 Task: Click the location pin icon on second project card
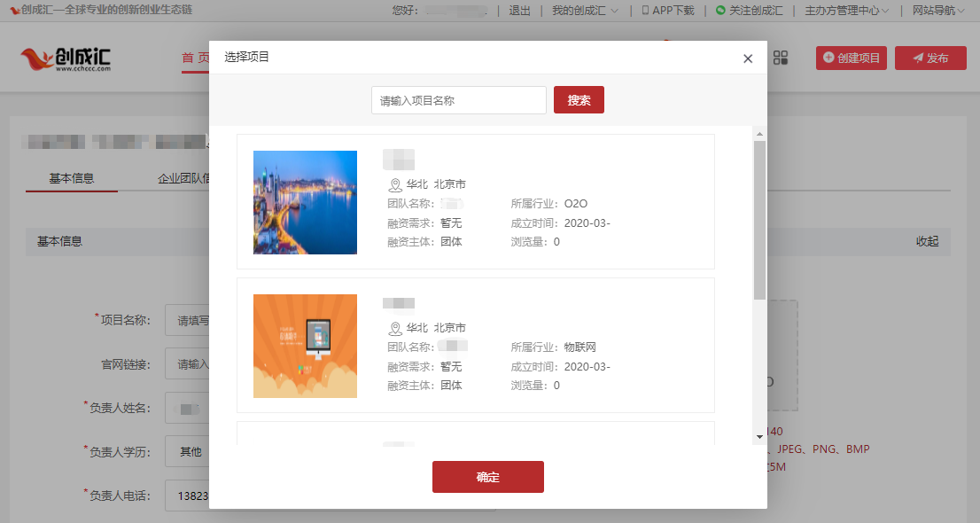pos(392,327)
